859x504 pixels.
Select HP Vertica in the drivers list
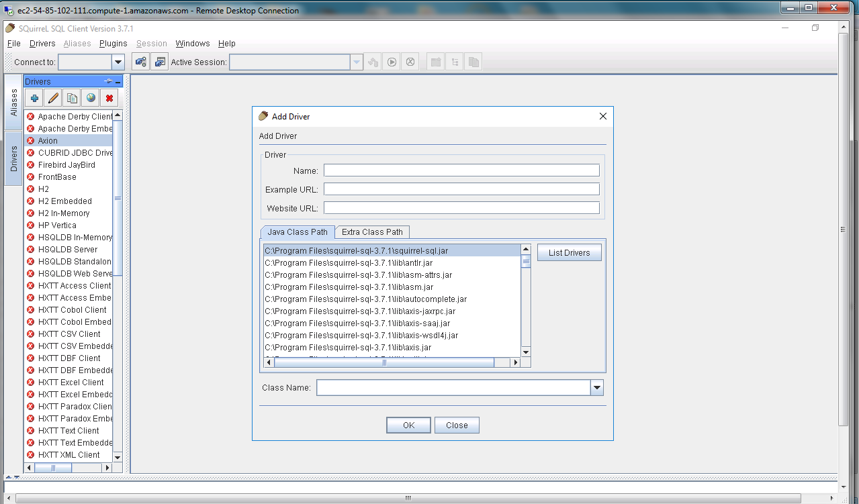[x=57, y=225]
